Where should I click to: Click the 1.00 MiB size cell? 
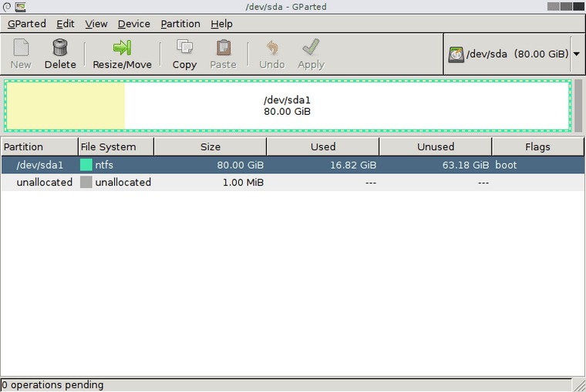coord(243,183)
